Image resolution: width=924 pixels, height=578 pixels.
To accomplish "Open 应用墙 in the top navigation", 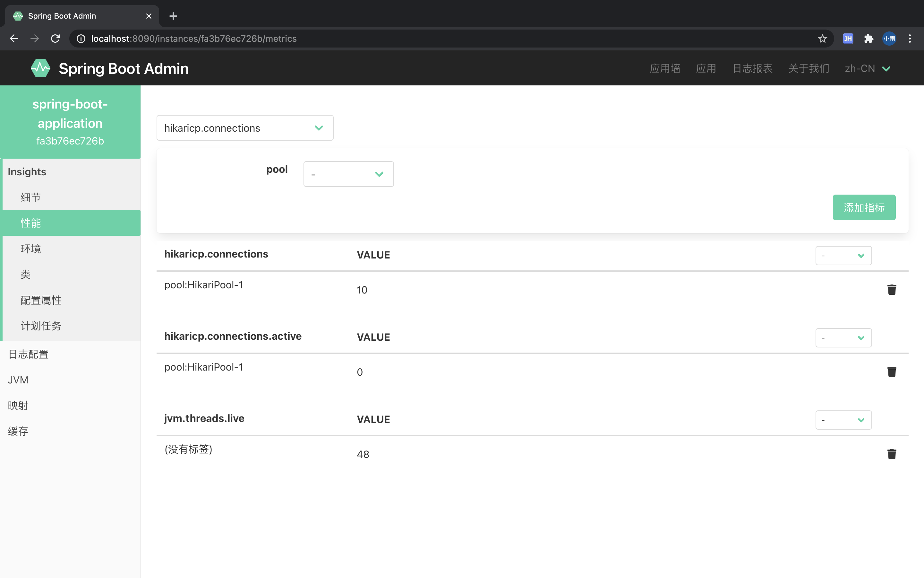I will (x=665, y=68).
